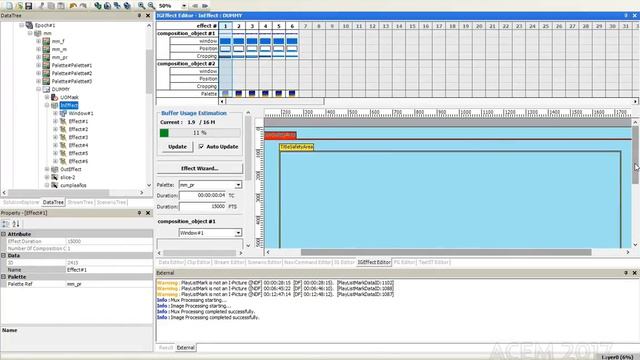Screen dimensions: 640x360
Task: Click the mm_pr image icon in tree
Action: (x=46, y=58)
